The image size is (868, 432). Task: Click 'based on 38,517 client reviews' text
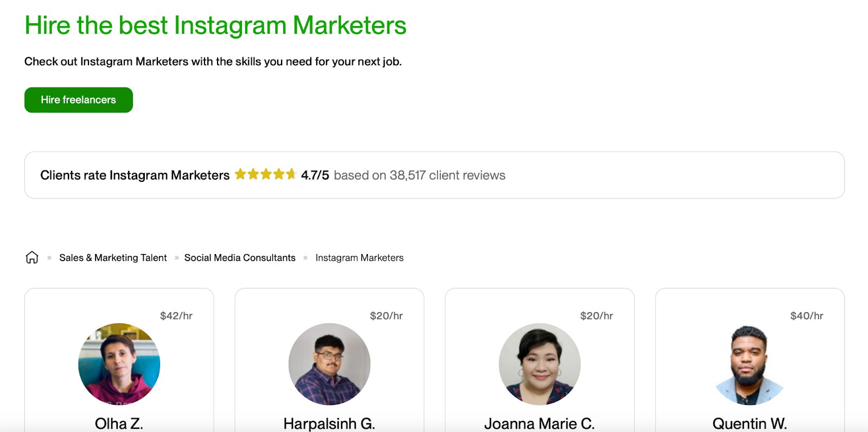click(419, 175)
